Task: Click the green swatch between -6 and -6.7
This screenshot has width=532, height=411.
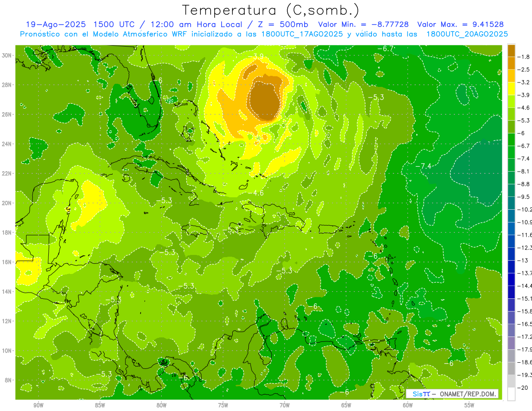Action: [511, 139]
